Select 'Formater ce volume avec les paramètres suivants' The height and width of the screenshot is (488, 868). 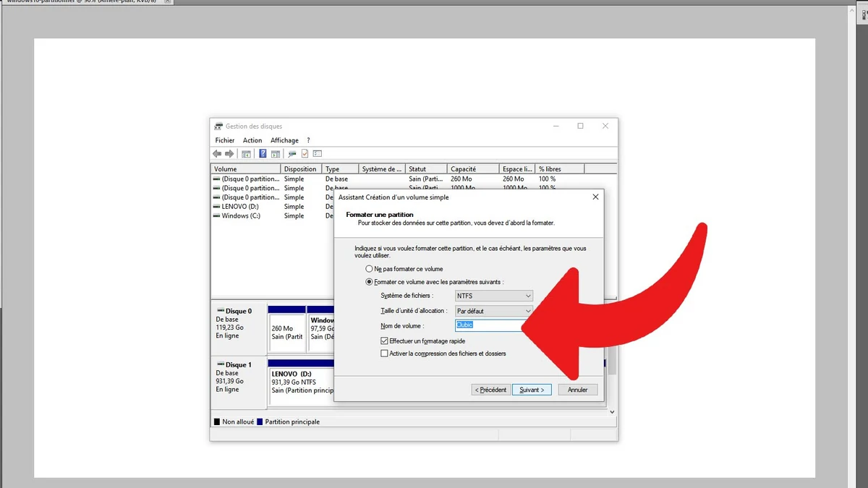tap(370, 282)
